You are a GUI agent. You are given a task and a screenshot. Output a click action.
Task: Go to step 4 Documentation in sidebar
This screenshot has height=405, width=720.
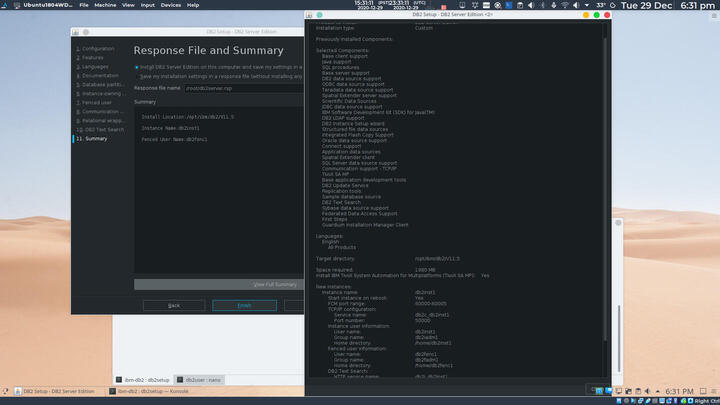coord(97,75)
